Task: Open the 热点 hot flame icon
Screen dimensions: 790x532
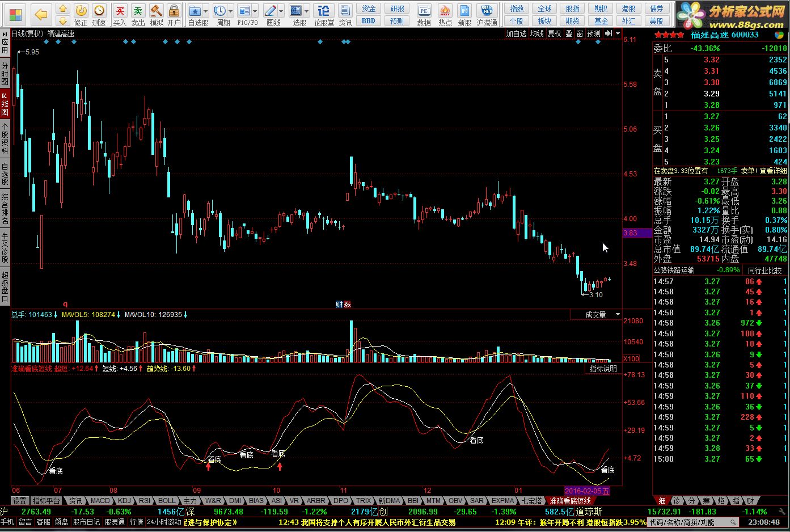Action: tap(445, 11)
